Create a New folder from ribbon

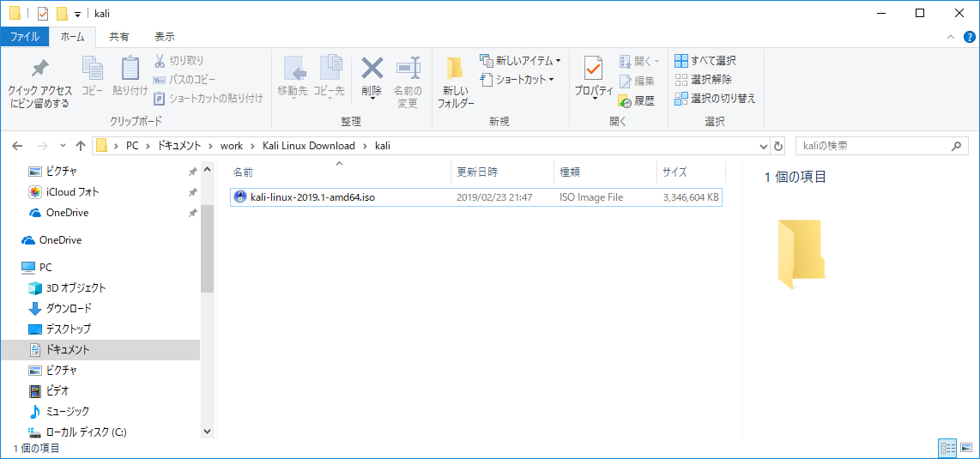pyautogui.click(x=454, y=83)
